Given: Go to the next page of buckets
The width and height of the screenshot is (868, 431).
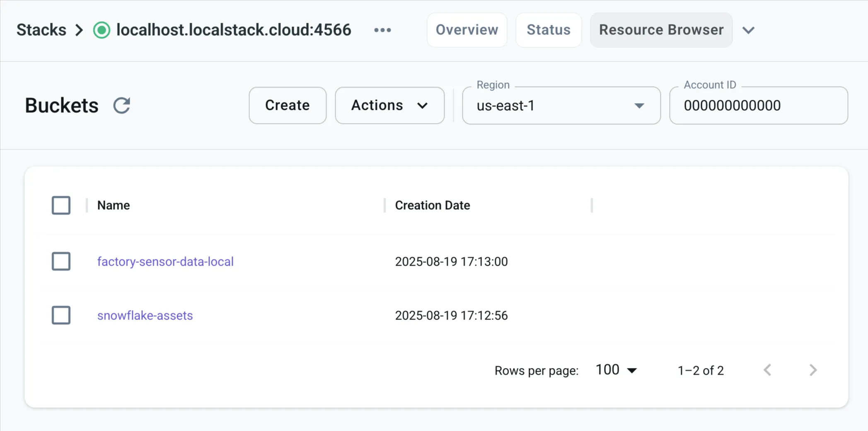Looking at the screenshot, I should pos(812,370).
